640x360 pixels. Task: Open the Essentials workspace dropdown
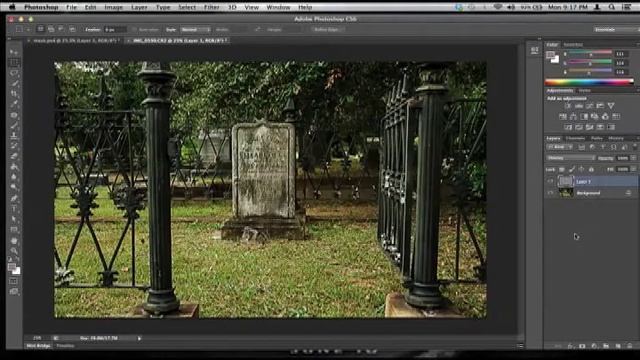tap(616, 30)
